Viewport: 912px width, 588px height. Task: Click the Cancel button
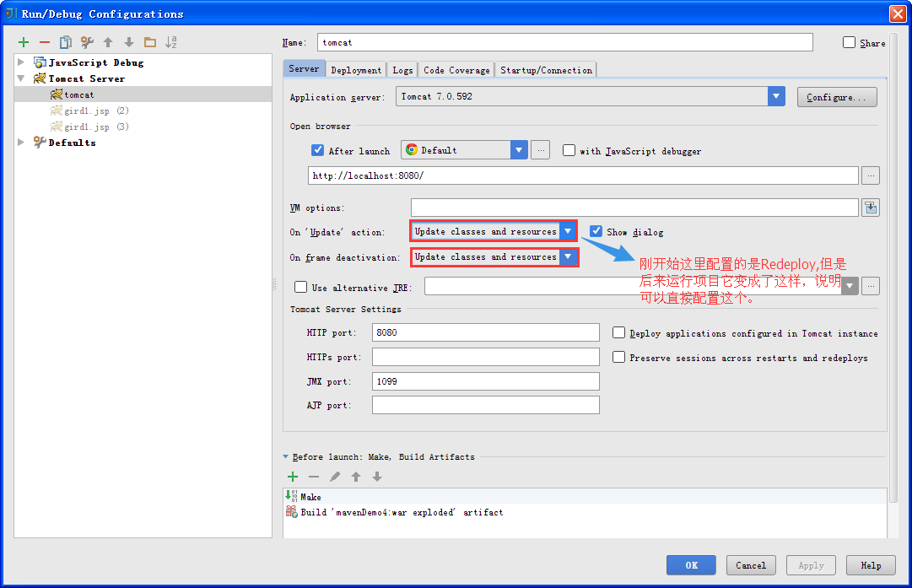[750, 564]
